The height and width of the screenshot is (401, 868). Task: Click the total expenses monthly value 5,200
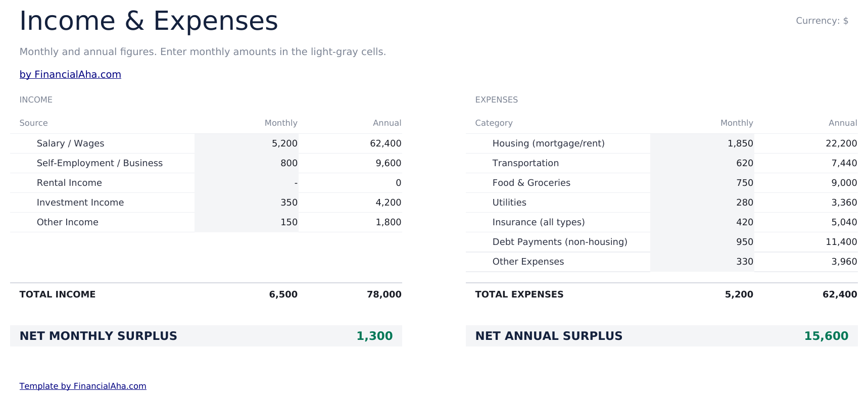739,294
